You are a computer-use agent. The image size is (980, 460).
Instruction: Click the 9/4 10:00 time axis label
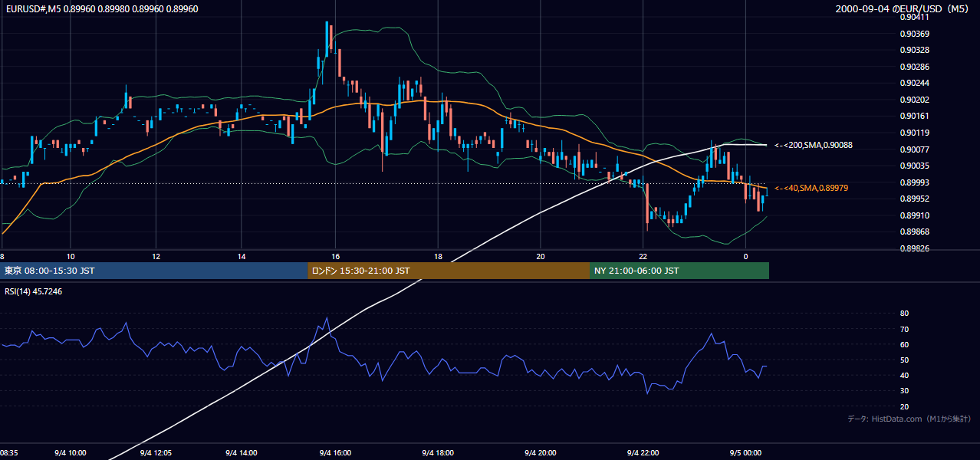click(70, 452)
